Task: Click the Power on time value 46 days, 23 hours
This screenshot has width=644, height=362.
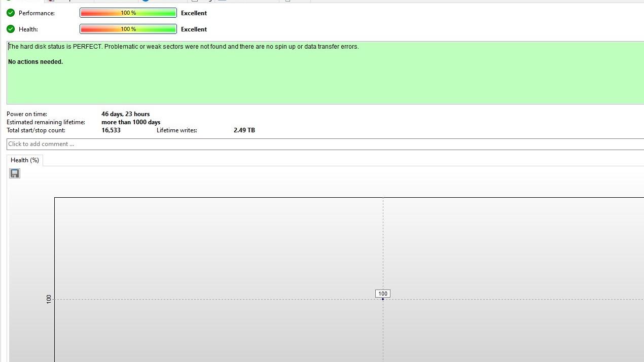Action: click(x=125, y=114)
